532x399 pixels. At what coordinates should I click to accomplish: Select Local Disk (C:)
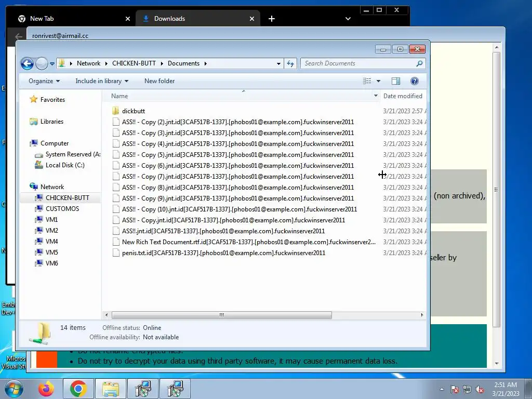(x=65, y=165)
